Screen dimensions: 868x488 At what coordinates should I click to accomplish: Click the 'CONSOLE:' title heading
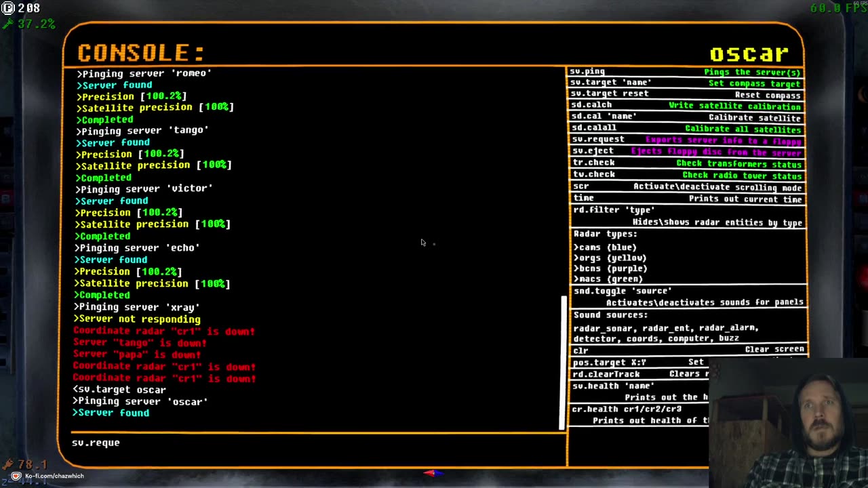[x=141, y=53]
